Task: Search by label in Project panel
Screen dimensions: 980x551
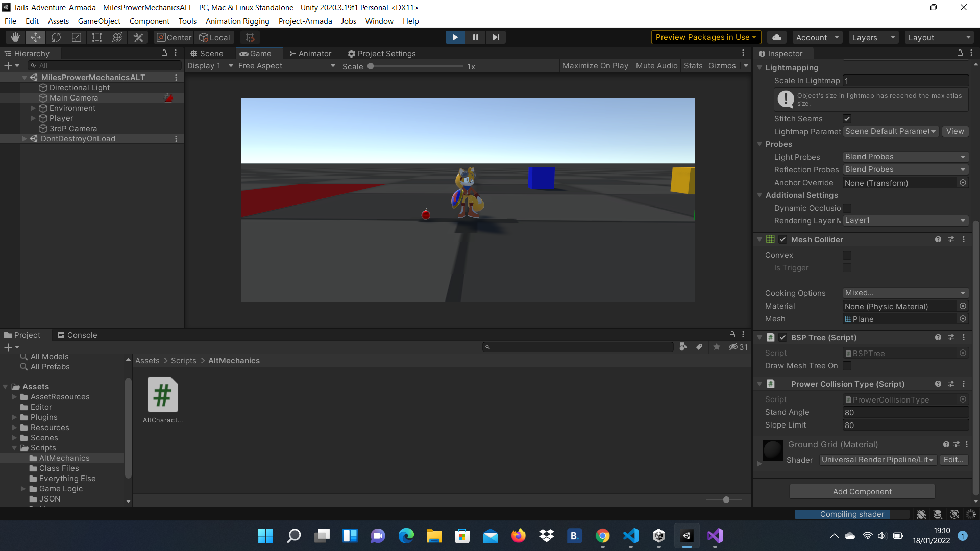Action: pyautogui.click(x=699, y=347)
